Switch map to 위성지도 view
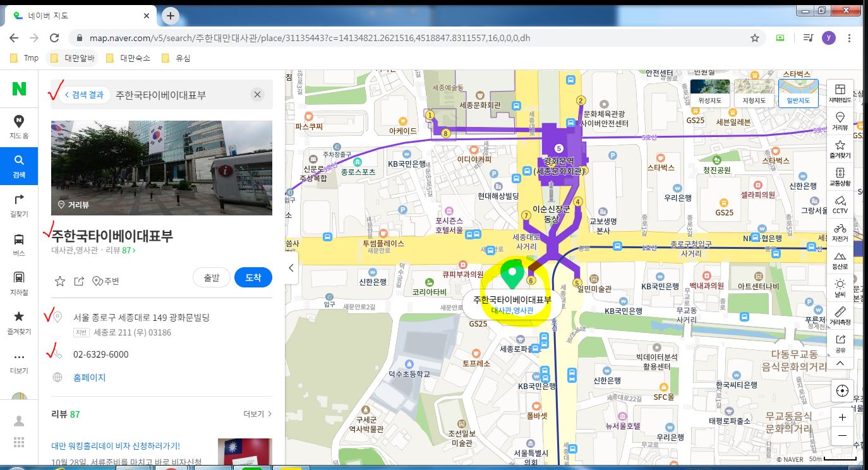868x470 pixels. pos(711,93)
